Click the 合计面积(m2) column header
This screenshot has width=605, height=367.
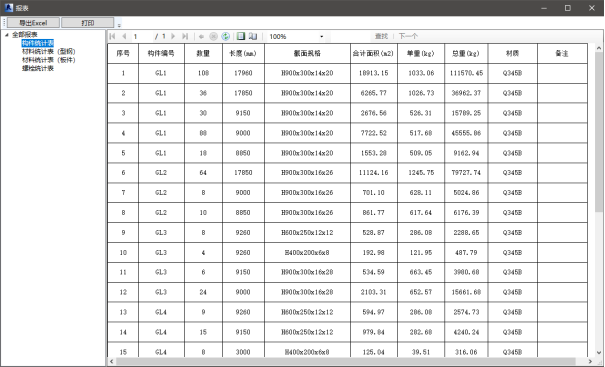[373, 53]
